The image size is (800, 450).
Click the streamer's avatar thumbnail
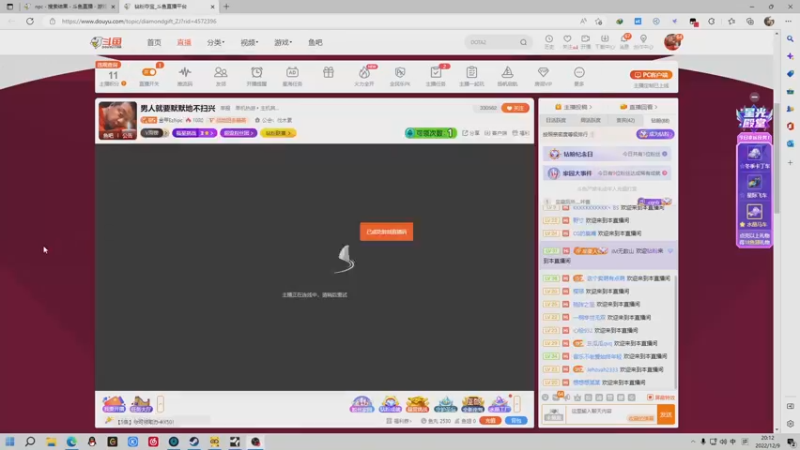[117, 120]
